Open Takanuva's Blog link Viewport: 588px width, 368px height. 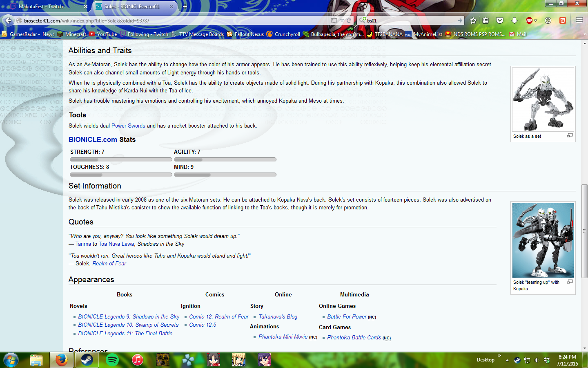point(278,316)
